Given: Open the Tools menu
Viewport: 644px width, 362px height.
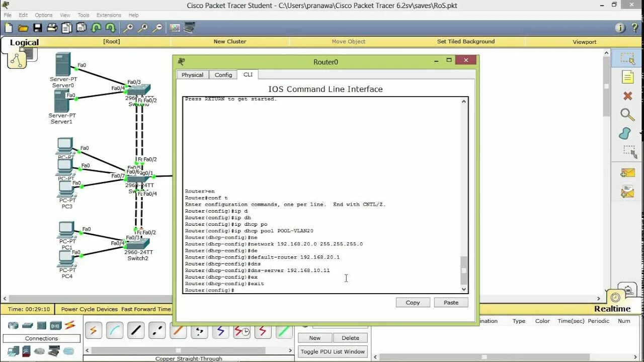Looking at the screenshot, I should coord(84,15).
